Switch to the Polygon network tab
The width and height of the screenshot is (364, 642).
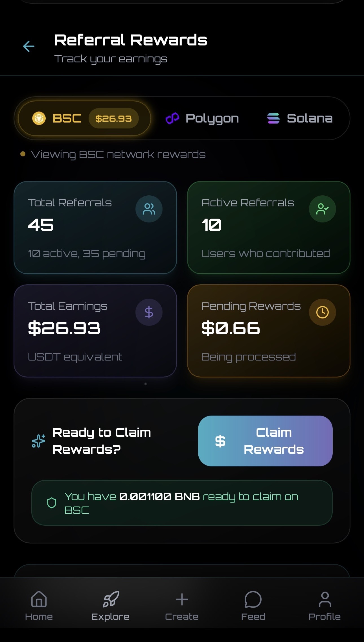click(x=202, y=118)
